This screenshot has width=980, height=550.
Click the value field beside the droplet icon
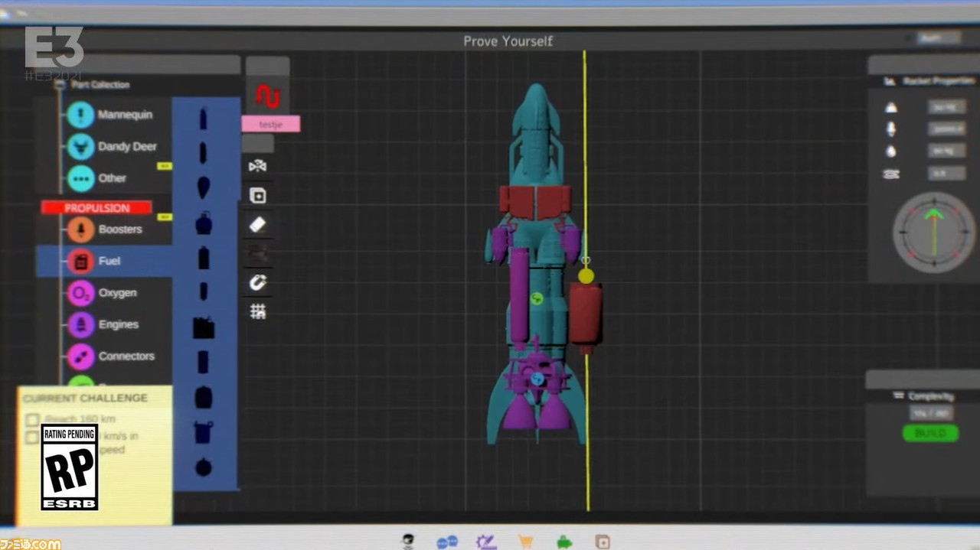coord(947,151)
